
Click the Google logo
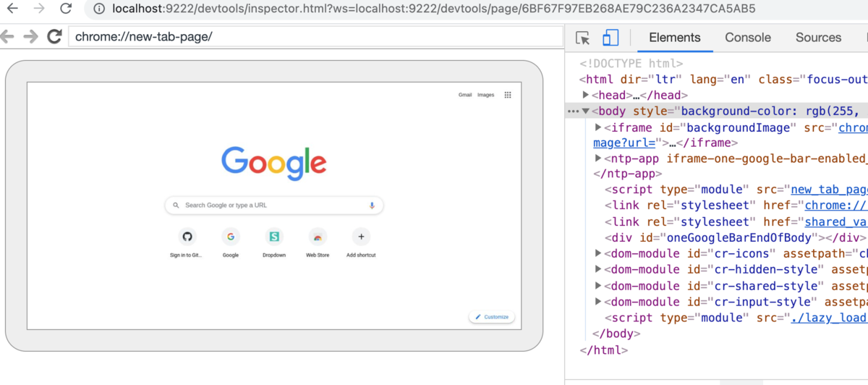tap(274, 164)
